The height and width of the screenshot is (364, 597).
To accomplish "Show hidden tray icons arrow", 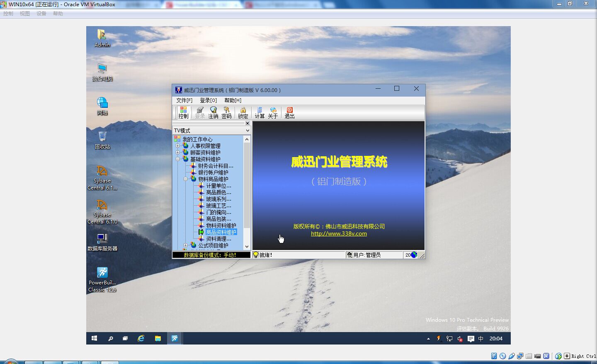I will 428,339.
